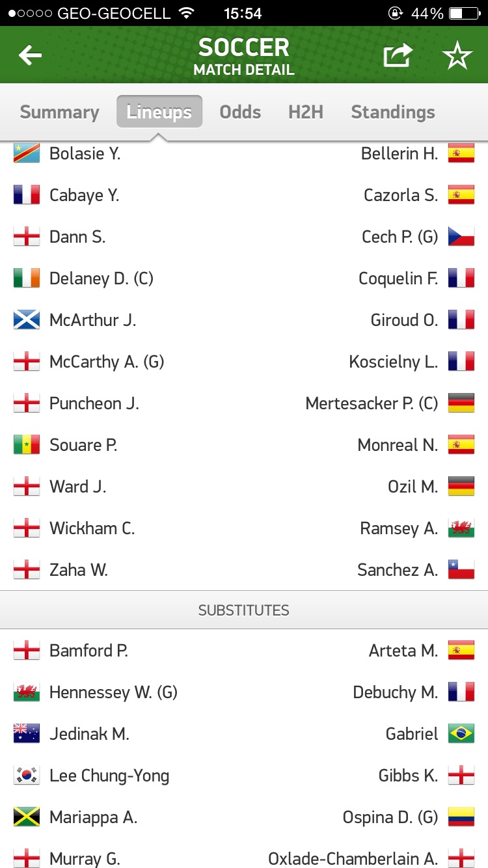This screenshot has width=488, height=868.
Task: Go to the Standings tab
Action: (393, 112)
